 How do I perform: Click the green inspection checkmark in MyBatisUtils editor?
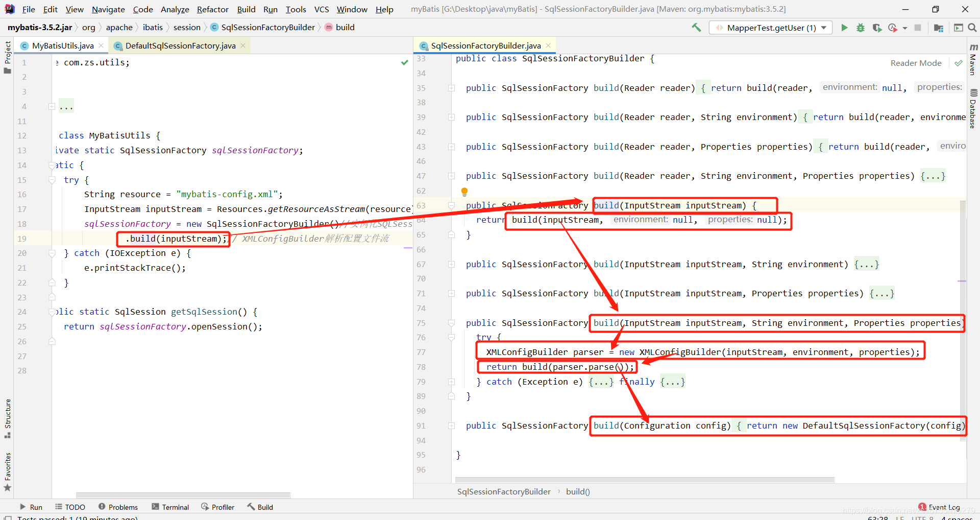(x=405, y=62)
